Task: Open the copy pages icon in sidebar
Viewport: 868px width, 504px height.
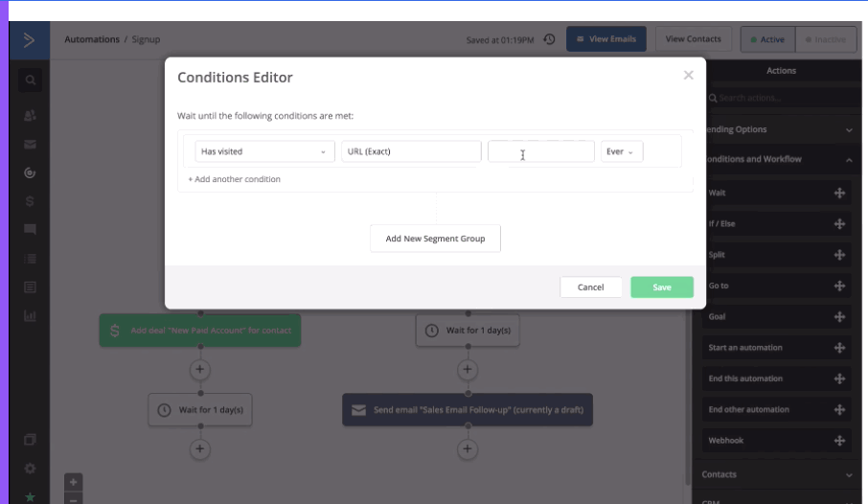Action: (x=30, y=440)
